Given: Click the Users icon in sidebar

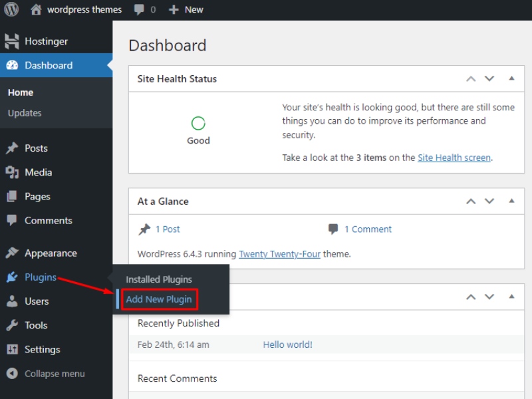Looking at the screenshot, I should (12, 301).
